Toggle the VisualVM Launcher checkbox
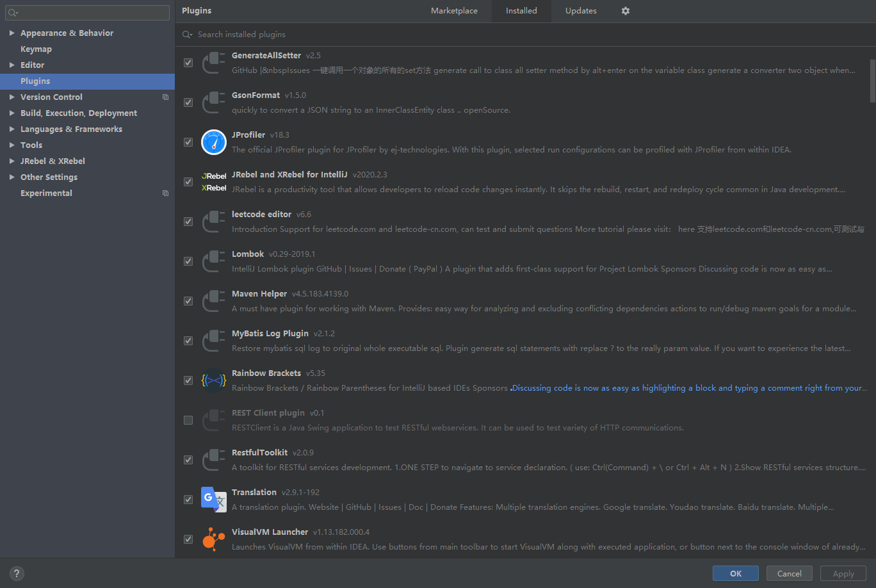Image resolution: width=876 pixels, height=588 pixels. (188, 539)
